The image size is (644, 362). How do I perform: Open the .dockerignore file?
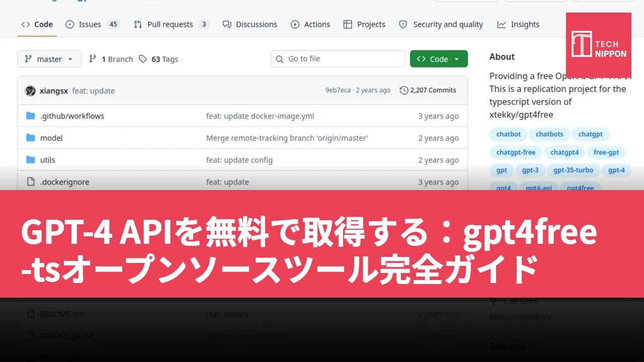64,182
